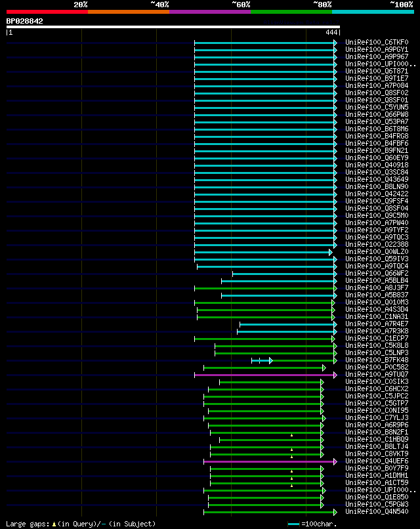
Task: Open the UniRef100_A9P967 entry
Action: (x=377, y=57)
